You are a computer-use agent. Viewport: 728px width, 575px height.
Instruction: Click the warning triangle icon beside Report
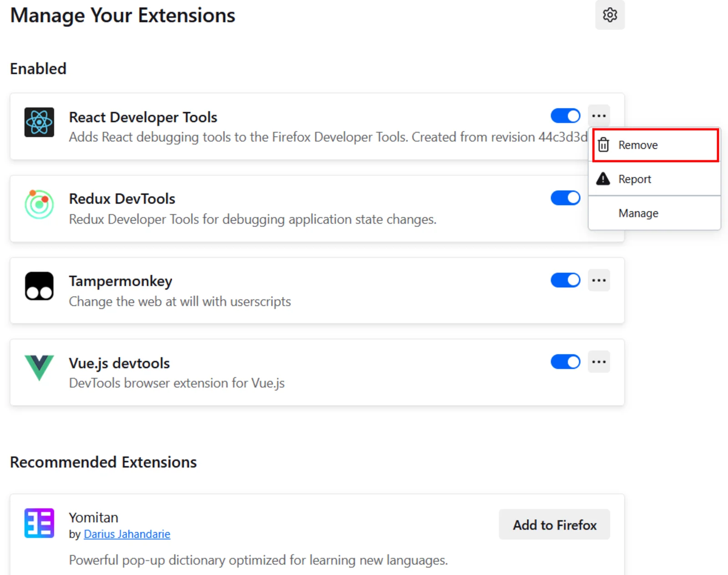coord(603,179)
